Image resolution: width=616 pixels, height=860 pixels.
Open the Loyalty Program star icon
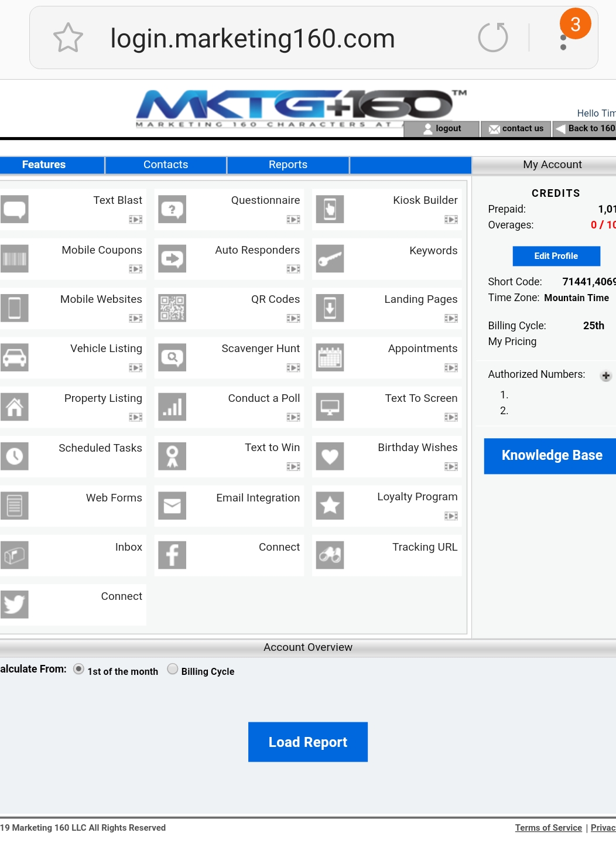330,506
